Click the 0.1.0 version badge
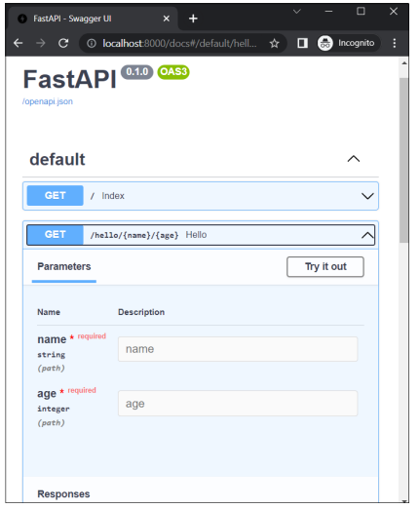This screenshot has height=509, width=420. click(136, 72)
